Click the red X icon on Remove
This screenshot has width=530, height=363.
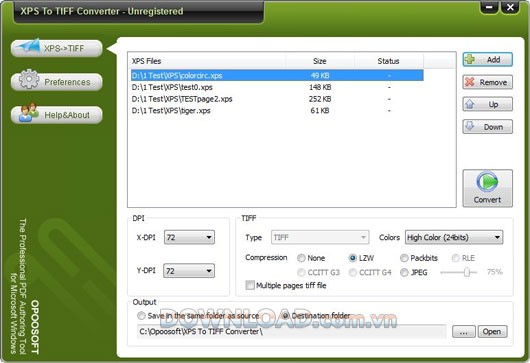(470, 82)
